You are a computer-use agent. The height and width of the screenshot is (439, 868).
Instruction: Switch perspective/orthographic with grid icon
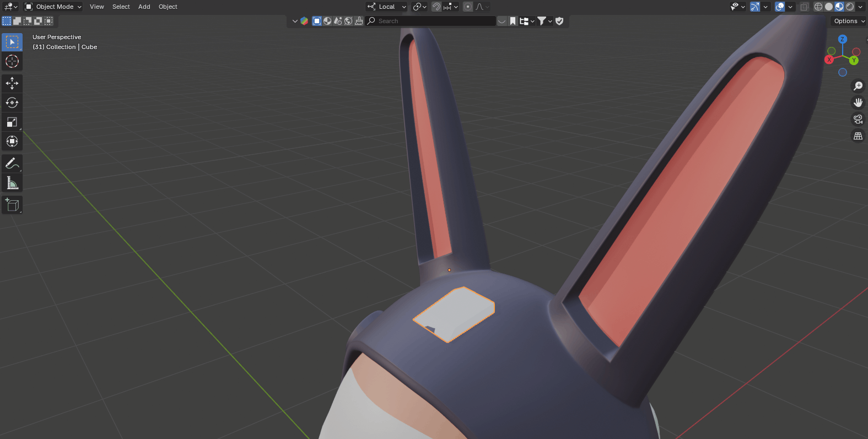pyautogui.click(x=858, y=136)
